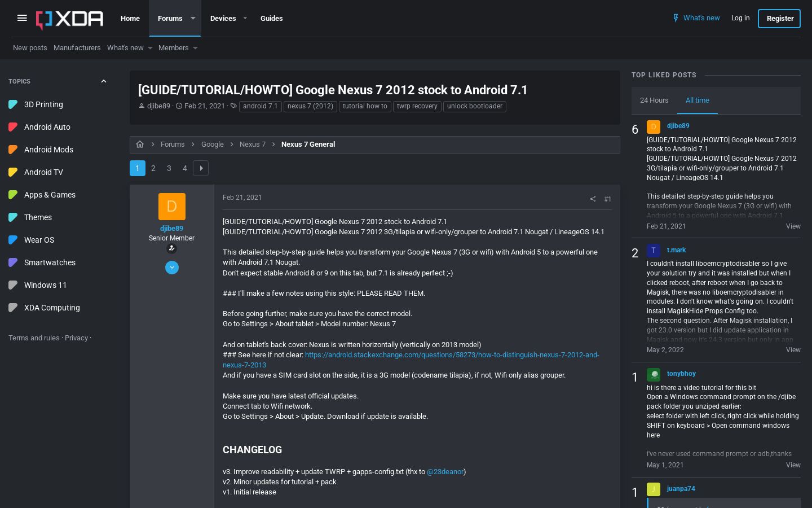
Task: Click t.mark's avatar in Top Liked Posts
Action: click(x=654, y=250)
